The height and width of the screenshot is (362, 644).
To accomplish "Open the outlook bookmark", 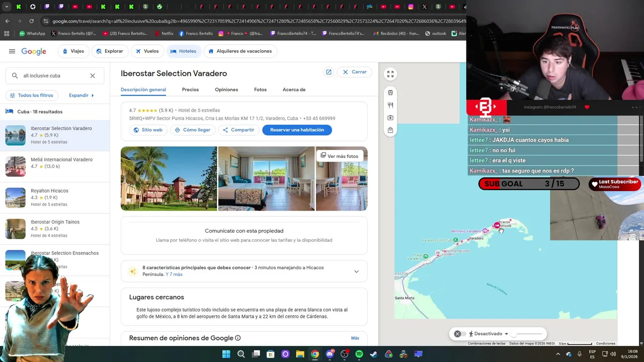I will (435, 34).
